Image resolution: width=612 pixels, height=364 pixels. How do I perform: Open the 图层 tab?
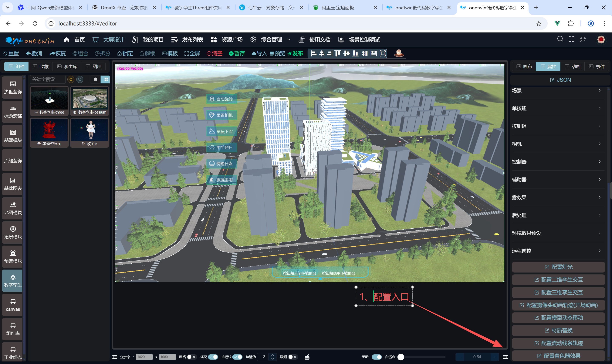pyautogui.click(x=94, y=66)
